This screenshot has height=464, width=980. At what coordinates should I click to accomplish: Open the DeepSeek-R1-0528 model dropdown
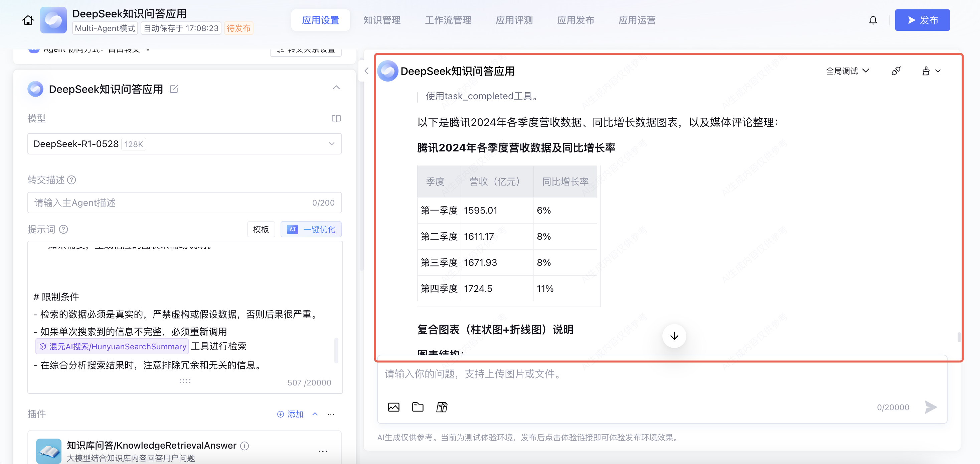pyautogui.click(x=184, y=144)
